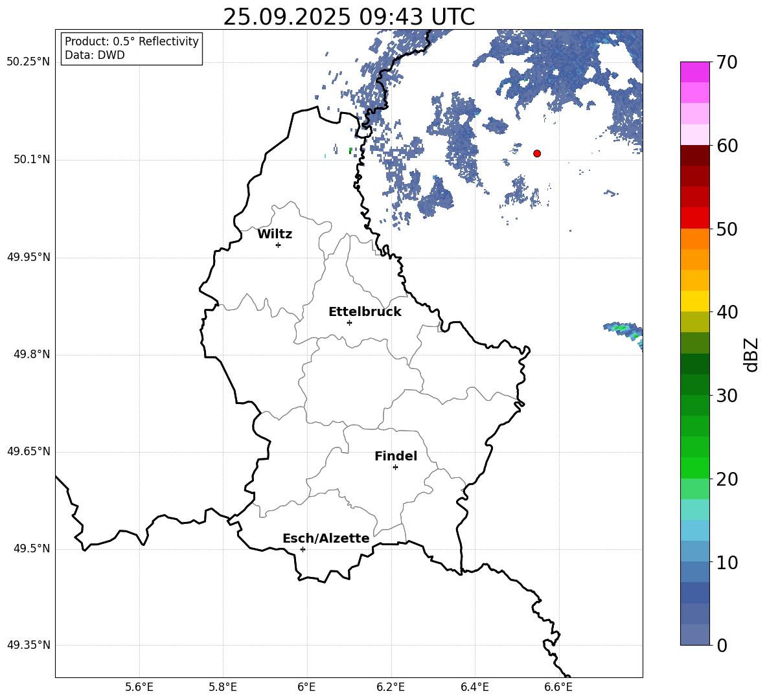Image resolution: width=767 pixels, height=700 pixels.
Task: Click the 6.2°E longitude label
Action: [391, 687]
